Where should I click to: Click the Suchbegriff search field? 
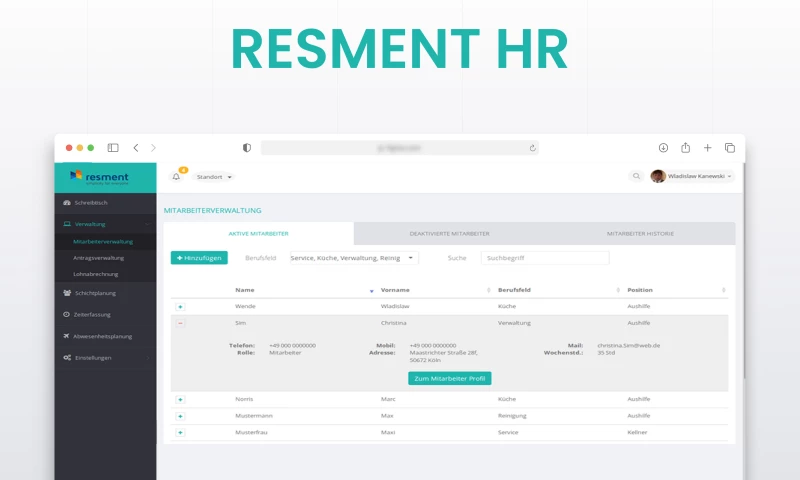(x=545, y=258)
